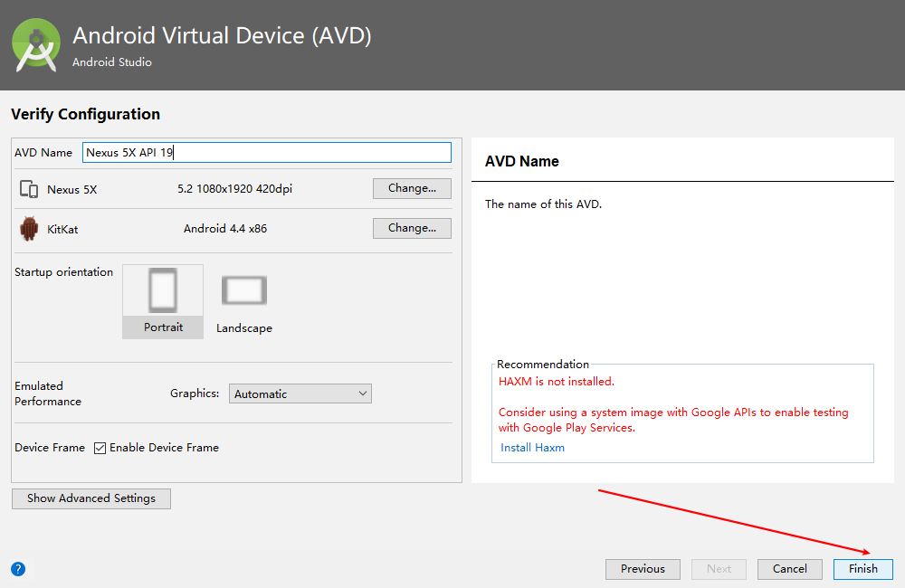
Task: Click the 'Startup orientation' label
Action: tap(63, 271)
